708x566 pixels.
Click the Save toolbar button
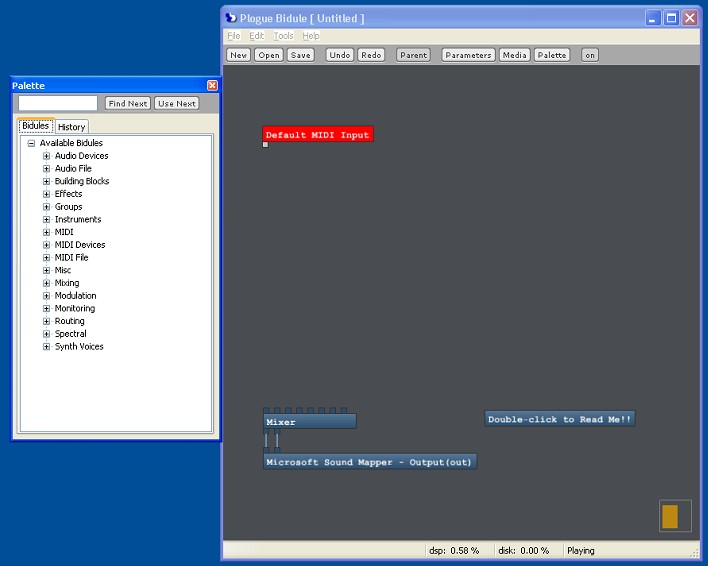click(x=300, y=55)
